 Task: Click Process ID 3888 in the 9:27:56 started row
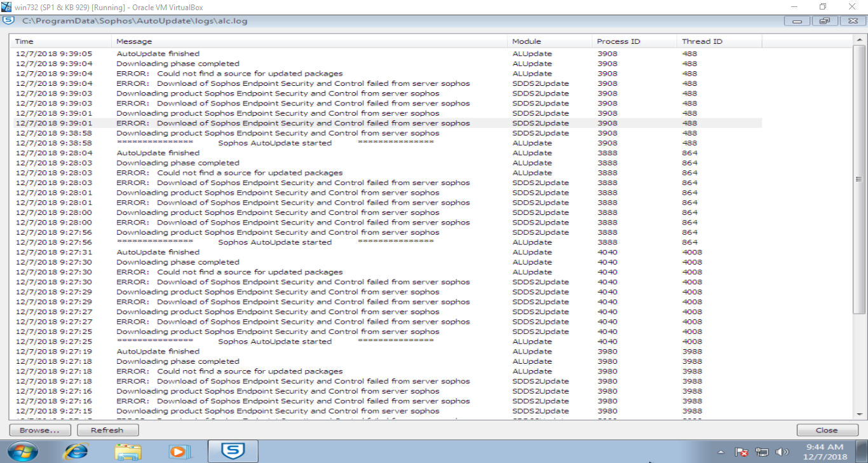click(x=607, y=242)
